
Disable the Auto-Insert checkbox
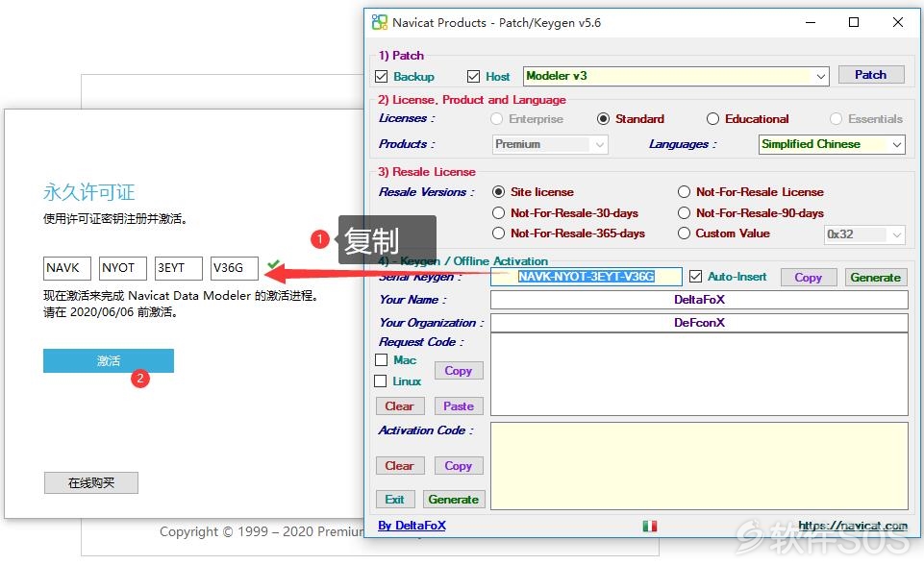pos(696,277)
